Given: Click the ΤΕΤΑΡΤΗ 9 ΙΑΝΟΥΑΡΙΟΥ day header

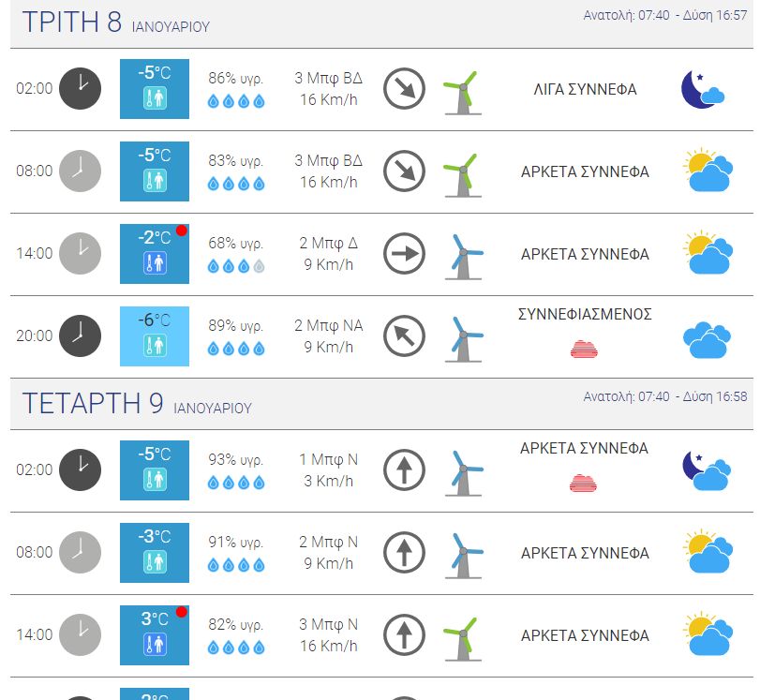Looking at the screenshot, I should coord(137,403).
